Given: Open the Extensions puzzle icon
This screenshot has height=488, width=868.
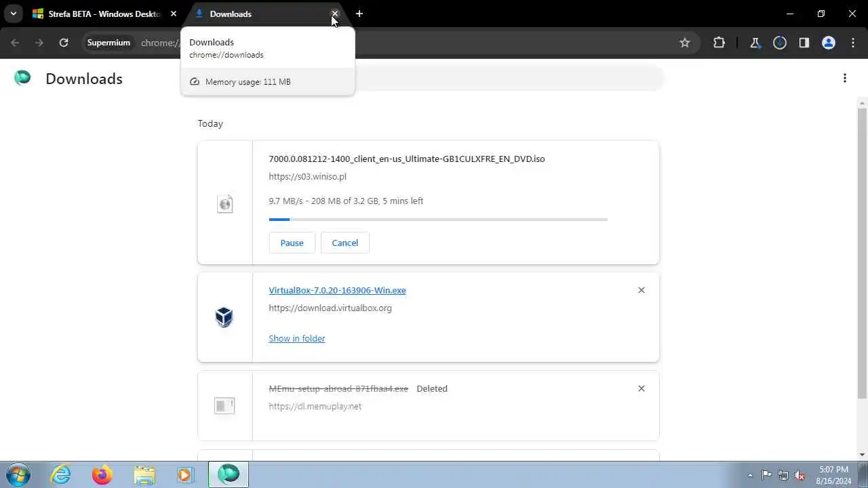Looking at the screenshot, I should (x=719, y=43).
